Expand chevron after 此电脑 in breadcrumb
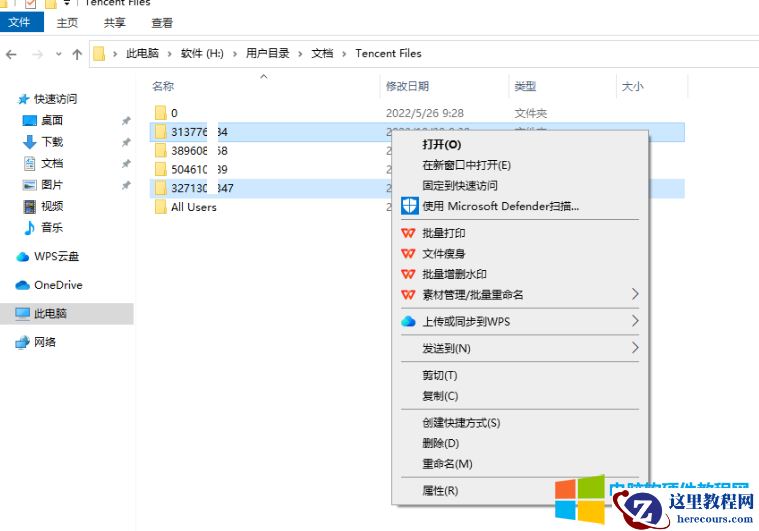759x531 pixels. pyautogui.click(x=169, y=54)
